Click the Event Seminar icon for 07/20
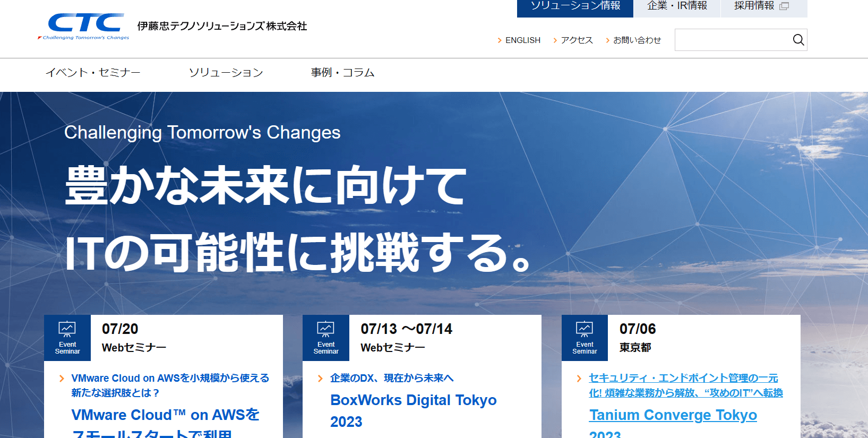 (x=67, y=338)
